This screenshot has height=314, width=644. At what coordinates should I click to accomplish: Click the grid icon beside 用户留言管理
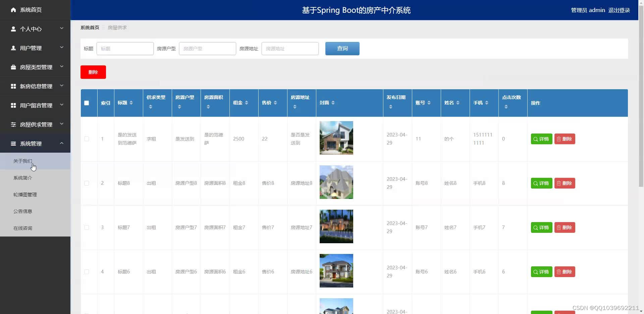click(x=13, y=105)
